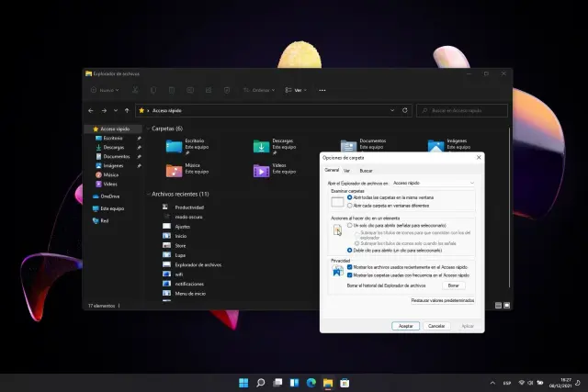
Task: Click the Aceptar button
Action: pyautogui.click(x=404, y=326)
